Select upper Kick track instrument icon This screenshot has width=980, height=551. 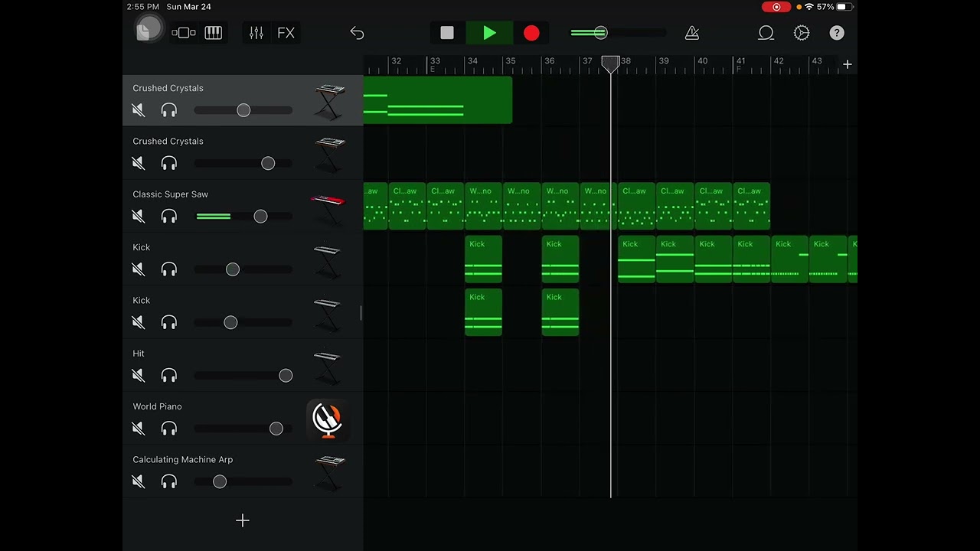328,261
